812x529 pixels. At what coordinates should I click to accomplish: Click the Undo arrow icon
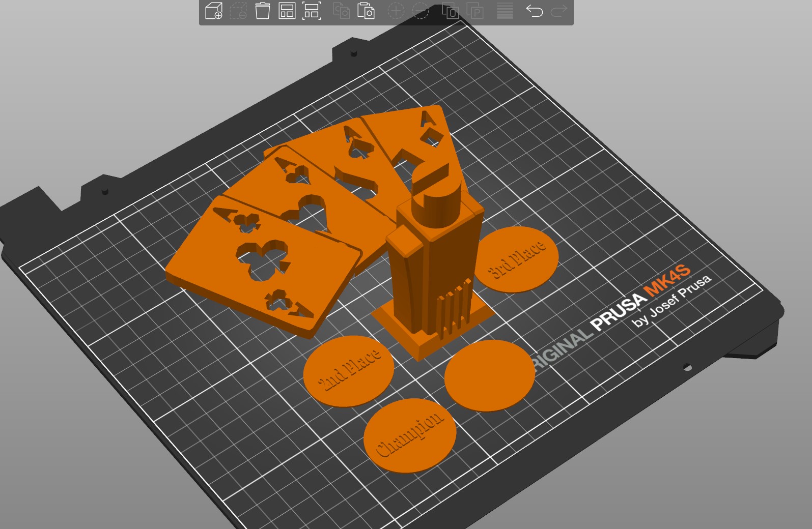coord(534,11)
